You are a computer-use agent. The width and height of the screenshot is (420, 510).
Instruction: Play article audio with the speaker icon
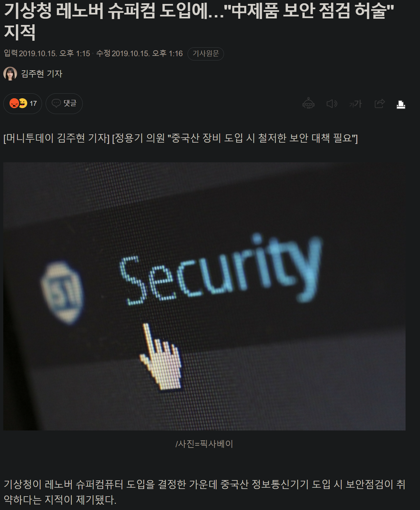tap(332, 104)
